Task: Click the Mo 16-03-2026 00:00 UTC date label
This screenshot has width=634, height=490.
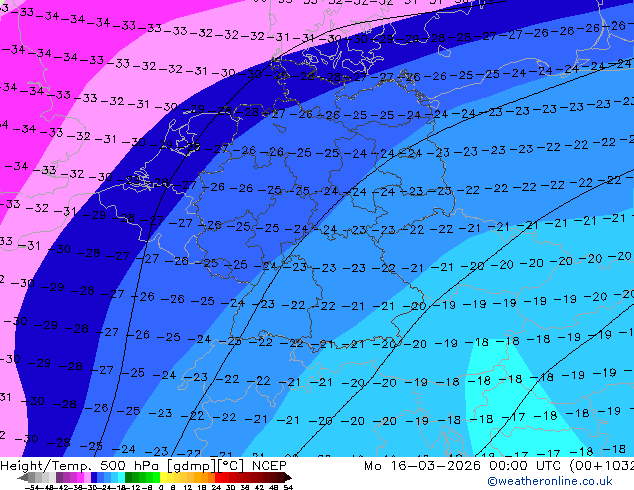Action: pyautogui.click(x=462, y=466)
